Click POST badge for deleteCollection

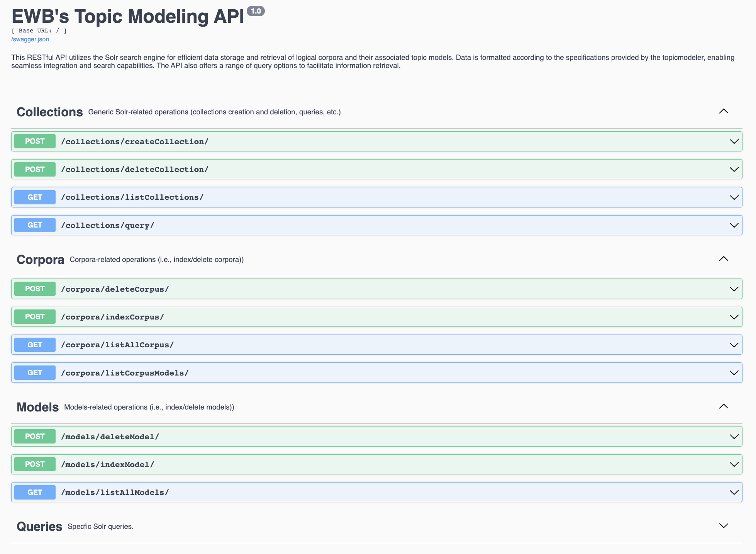[x=35, y=169]
